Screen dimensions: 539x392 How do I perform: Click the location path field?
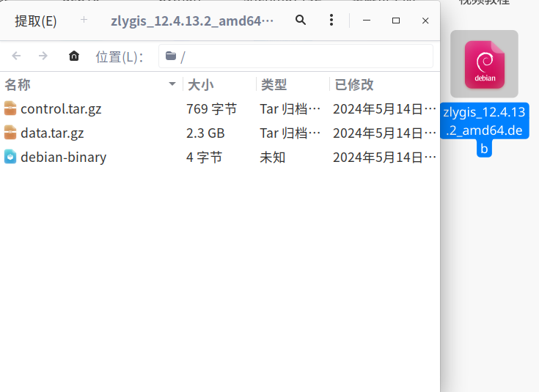pyautogui.click(x=296, y=56)
